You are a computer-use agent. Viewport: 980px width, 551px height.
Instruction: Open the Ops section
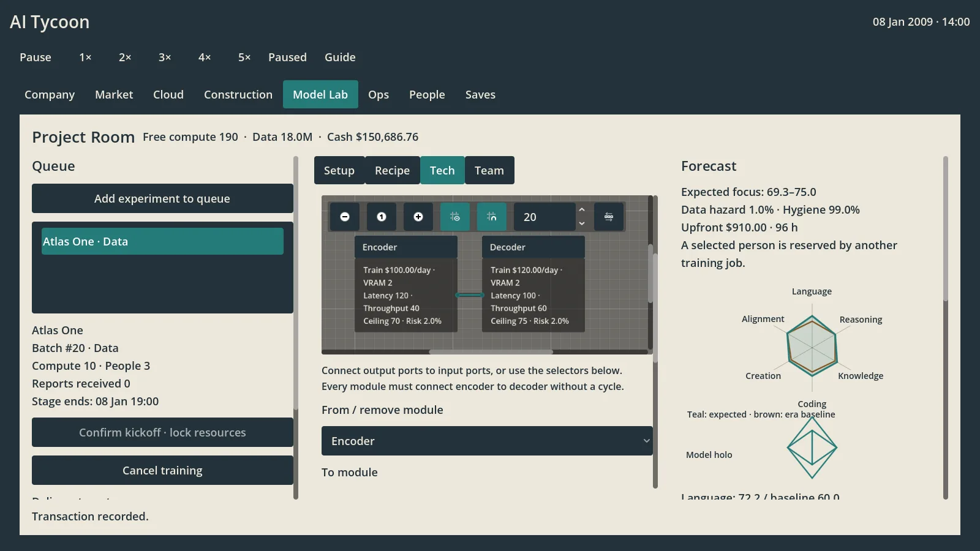379,94
